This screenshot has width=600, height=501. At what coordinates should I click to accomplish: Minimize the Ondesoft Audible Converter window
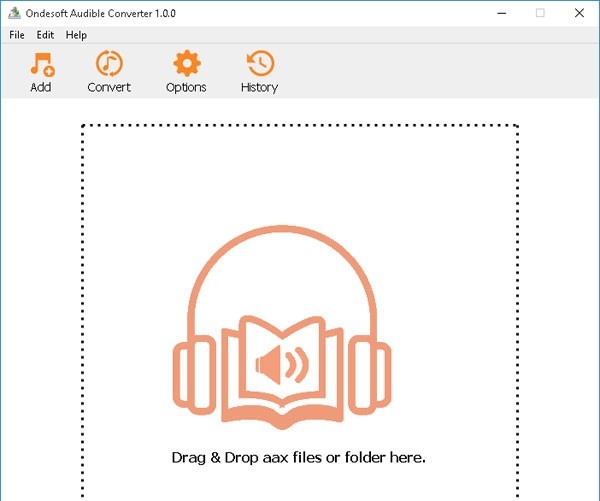click(502, 13)
